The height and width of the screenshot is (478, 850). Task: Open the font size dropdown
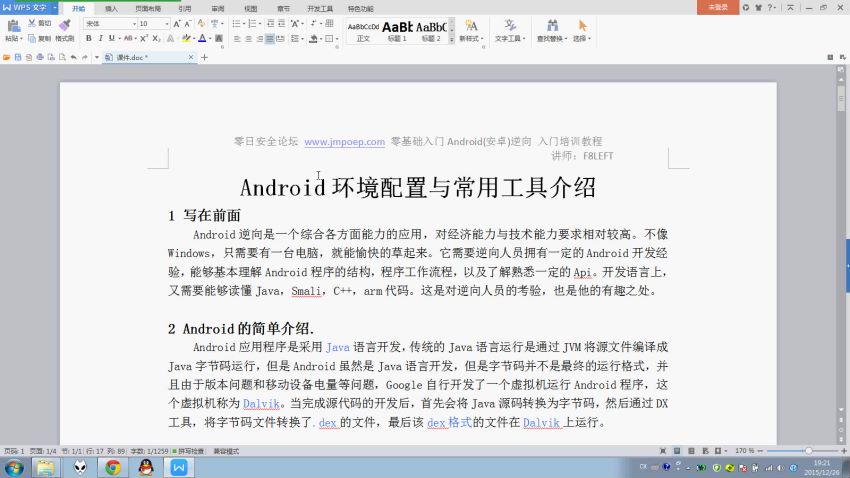(153, 23)
